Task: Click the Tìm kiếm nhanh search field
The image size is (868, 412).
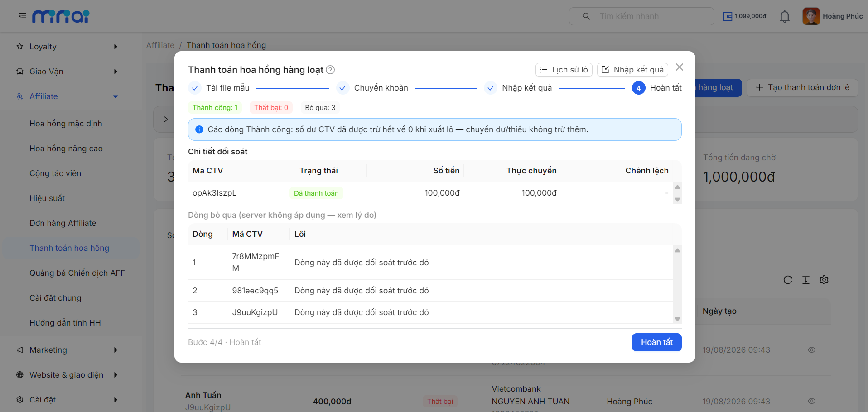Action: point(641,16)
